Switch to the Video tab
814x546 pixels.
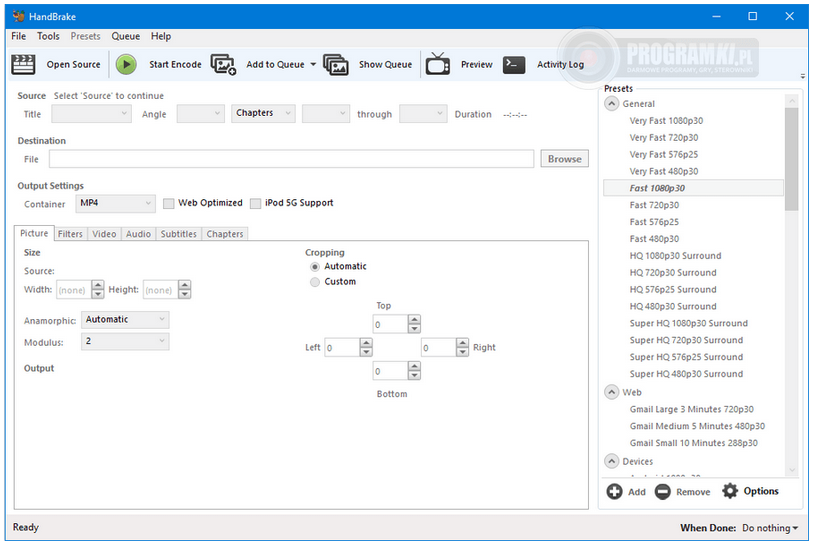(104, 234)
